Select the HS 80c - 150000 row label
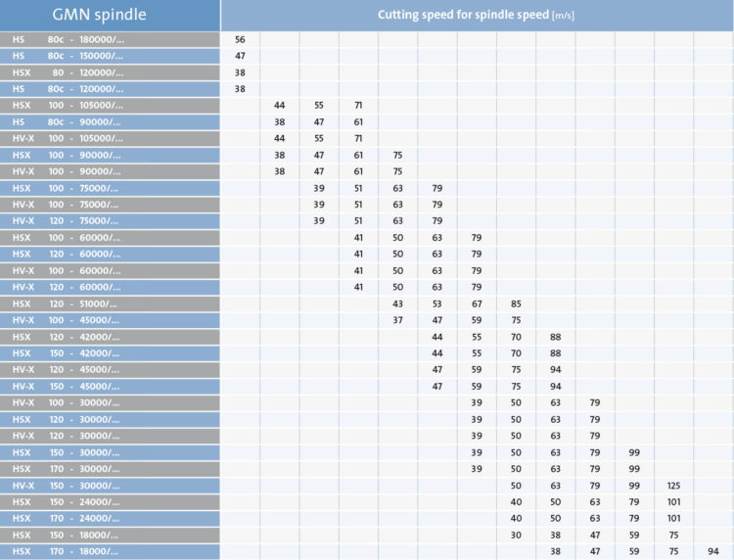The image size is (734, 560). click(x=110, y=56)
